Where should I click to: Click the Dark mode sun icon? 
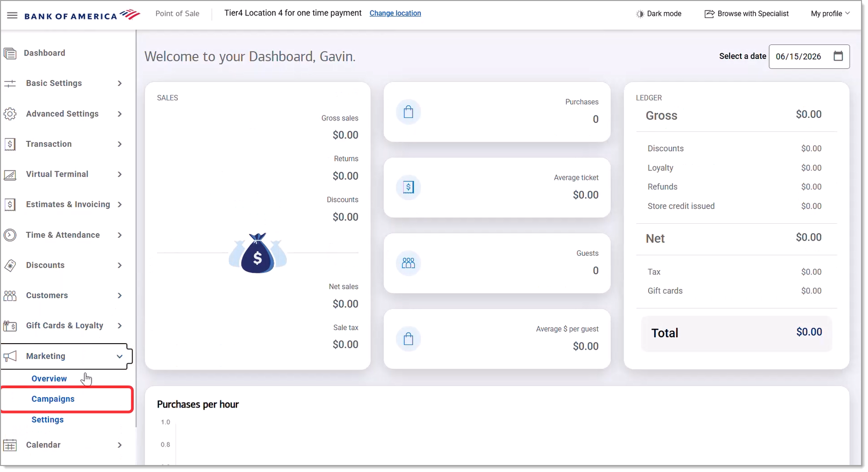[640, 14]
